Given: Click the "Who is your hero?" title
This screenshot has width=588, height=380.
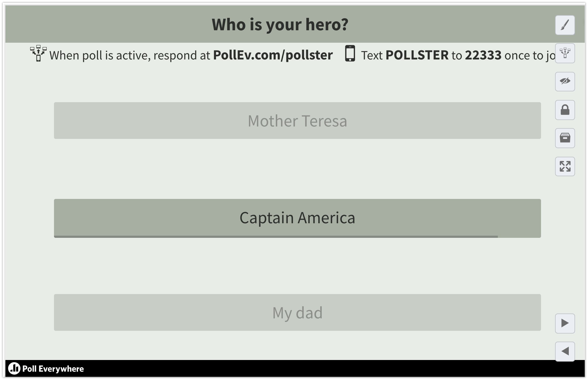Looking at the screenshot, I should (x=280, y=24).
